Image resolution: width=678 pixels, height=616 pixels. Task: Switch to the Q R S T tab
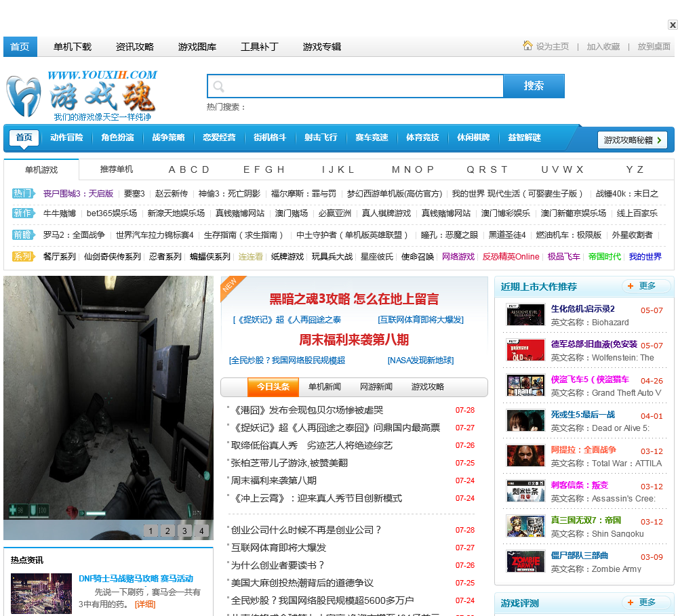click(x=487, y=169)
